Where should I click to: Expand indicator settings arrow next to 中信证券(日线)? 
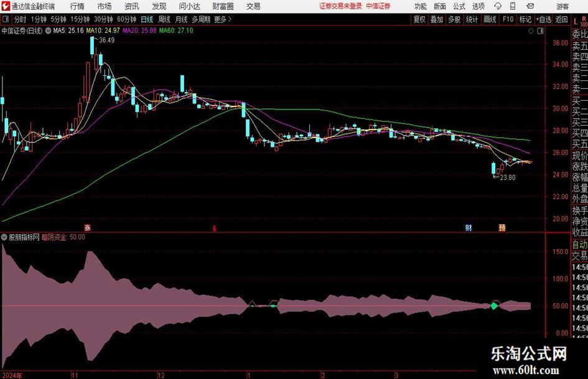(x=48, y=30)
